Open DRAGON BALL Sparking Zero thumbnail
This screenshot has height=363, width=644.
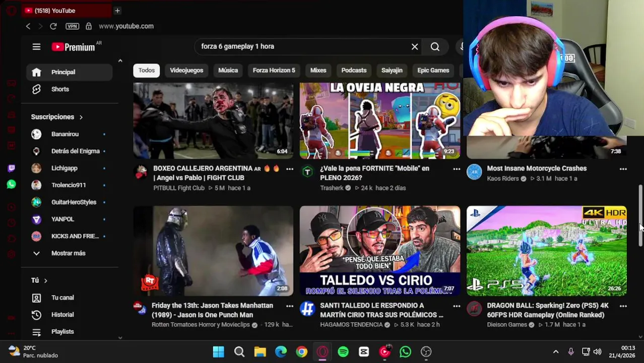[x=547, y=251]
